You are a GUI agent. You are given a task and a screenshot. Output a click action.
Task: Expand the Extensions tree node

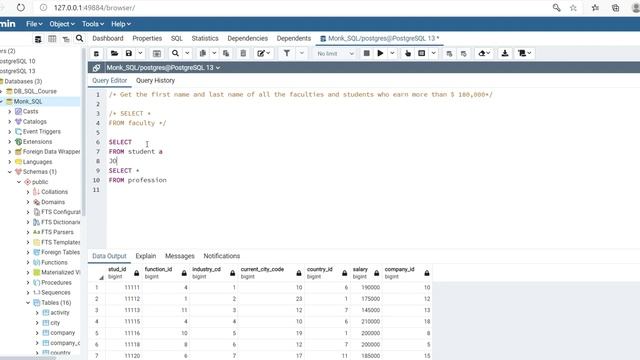pos(10,142)
